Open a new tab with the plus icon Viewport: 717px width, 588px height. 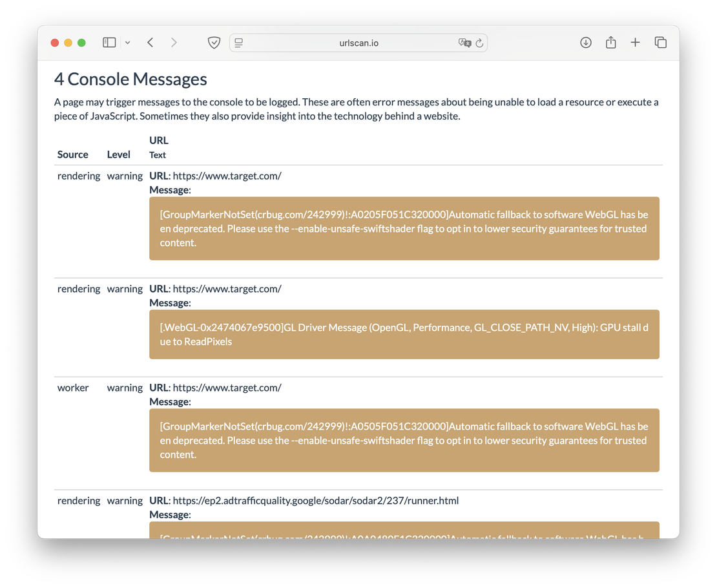[x=636, y=43]
